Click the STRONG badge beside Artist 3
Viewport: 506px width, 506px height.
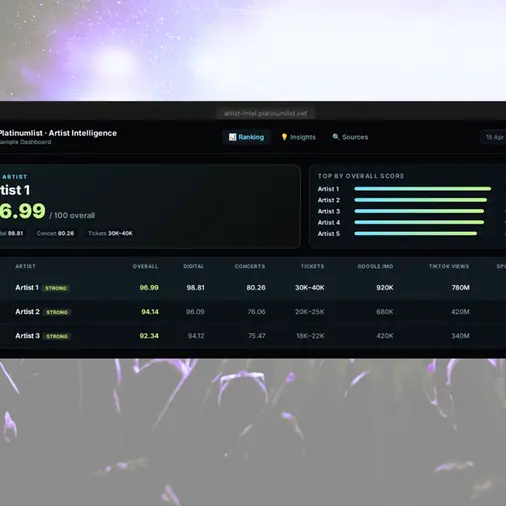pos(57,336)
